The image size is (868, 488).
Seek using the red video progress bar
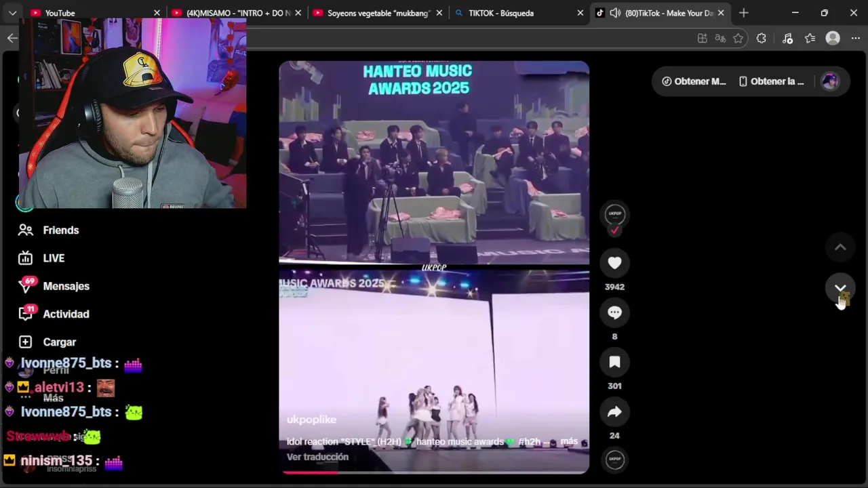pyautogui.click(x=434, y=472)
